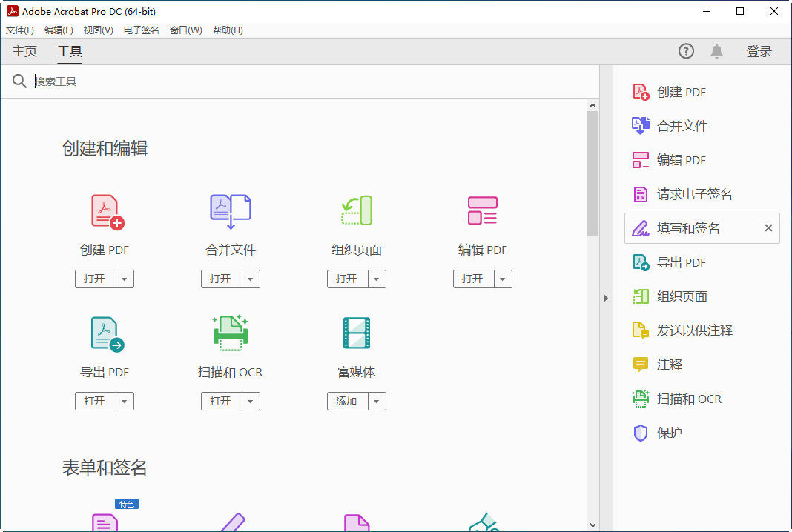
Task: Open the 文件(F) menu
Action: [x=19, y=30]
